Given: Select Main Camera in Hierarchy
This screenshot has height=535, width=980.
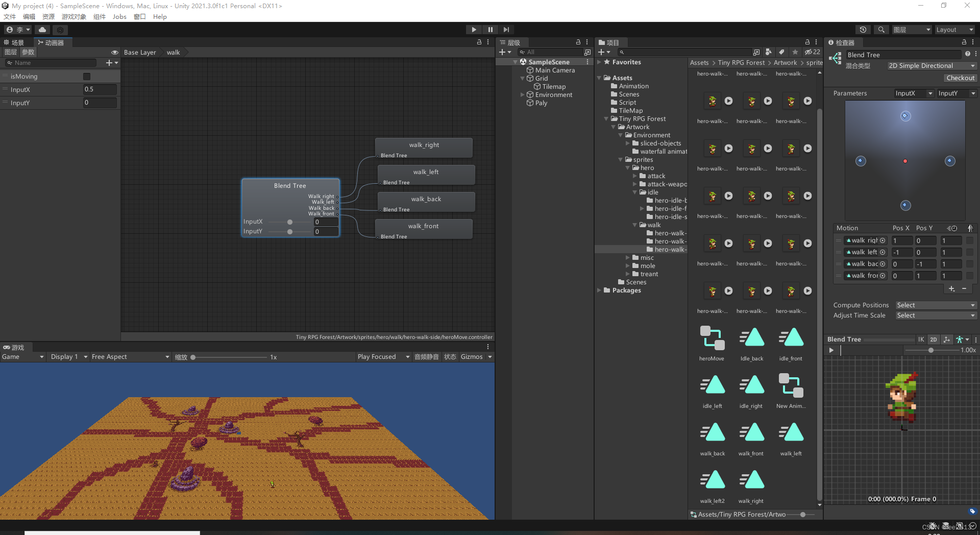Looking at the screenshot, I should (555, 70).
